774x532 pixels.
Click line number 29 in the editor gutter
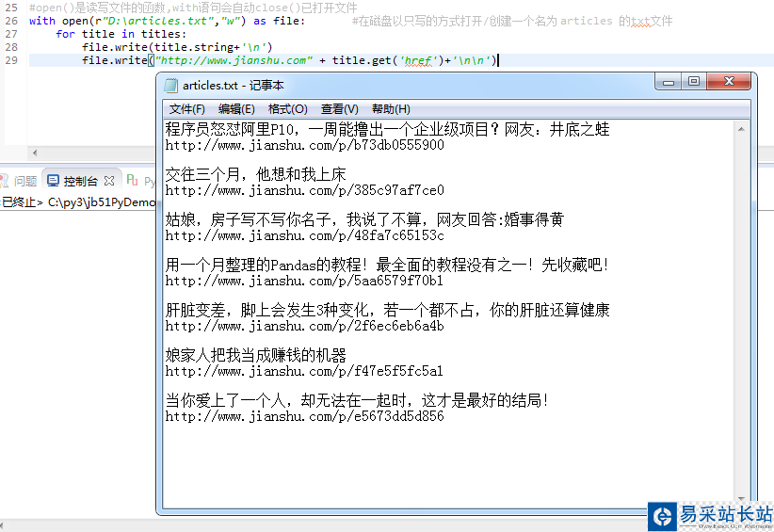(11, 60)
